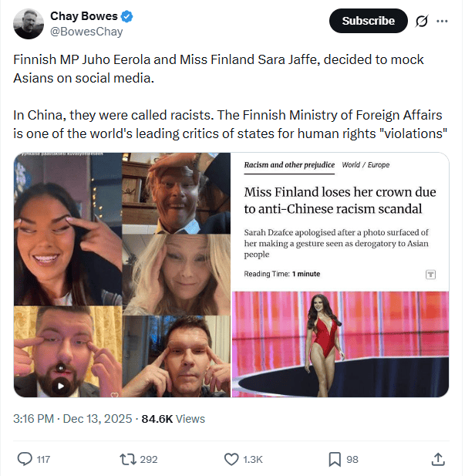Subscribe to Chay Bowes
465x476 pixels.
368,21
